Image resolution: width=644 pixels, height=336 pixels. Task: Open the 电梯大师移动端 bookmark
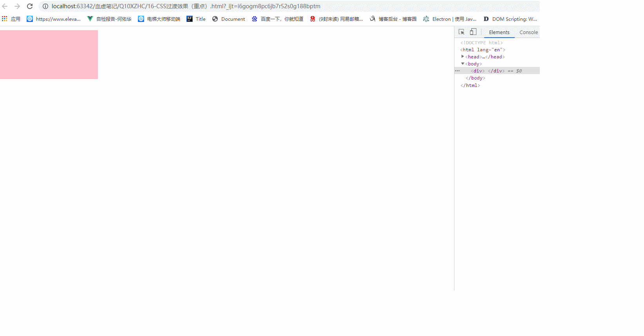(159, 19)
